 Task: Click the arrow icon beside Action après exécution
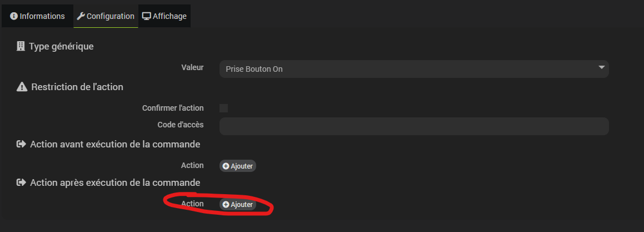pyautogui.click(x=22, y=182)
